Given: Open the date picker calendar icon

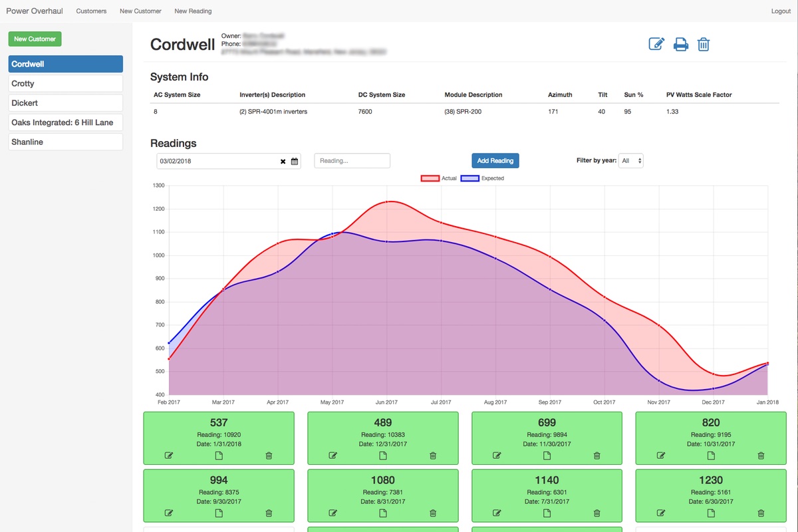Looking at the screenshot, I should 295,161.
